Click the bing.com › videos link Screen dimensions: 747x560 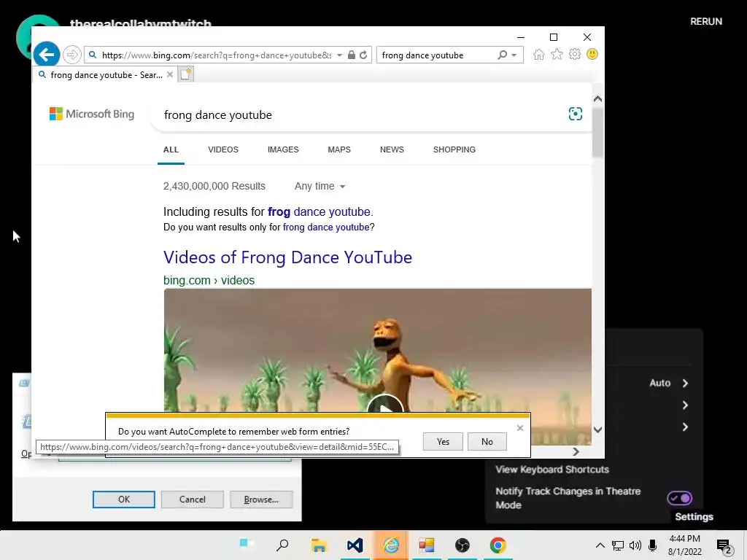209,281
